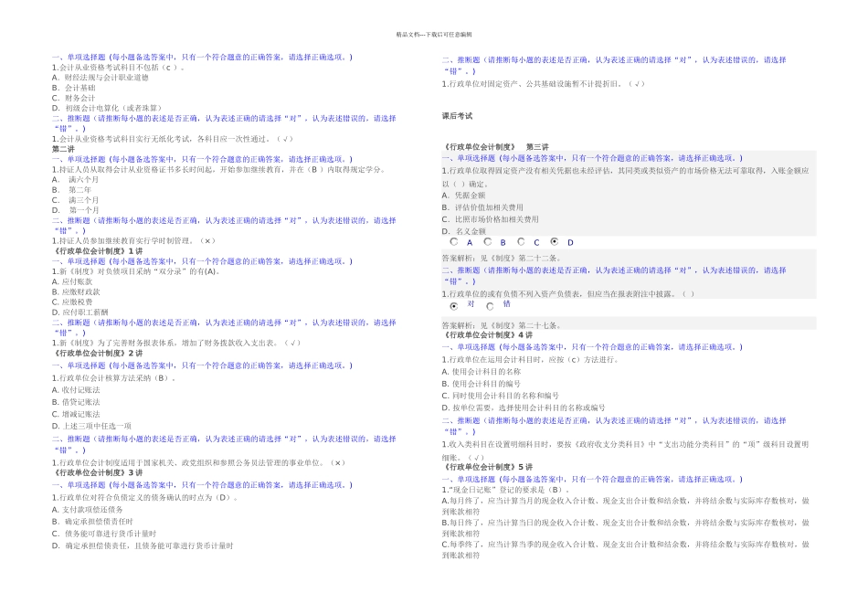868x614 pixels.
Task: Click the option C. 应缴税费
Action: tap(72, 302)
